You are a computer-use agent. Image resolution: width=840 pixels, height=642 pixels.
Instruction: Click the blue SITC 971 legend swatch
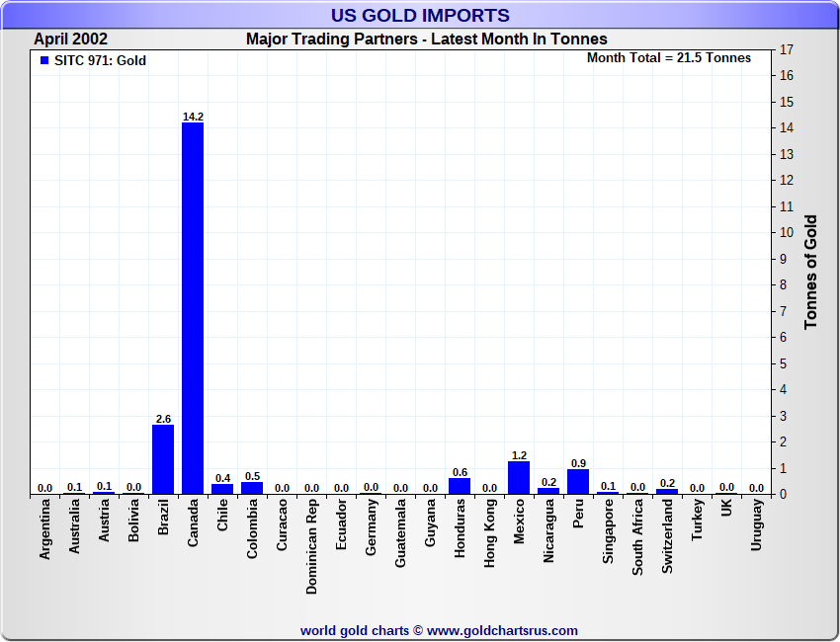44,61
